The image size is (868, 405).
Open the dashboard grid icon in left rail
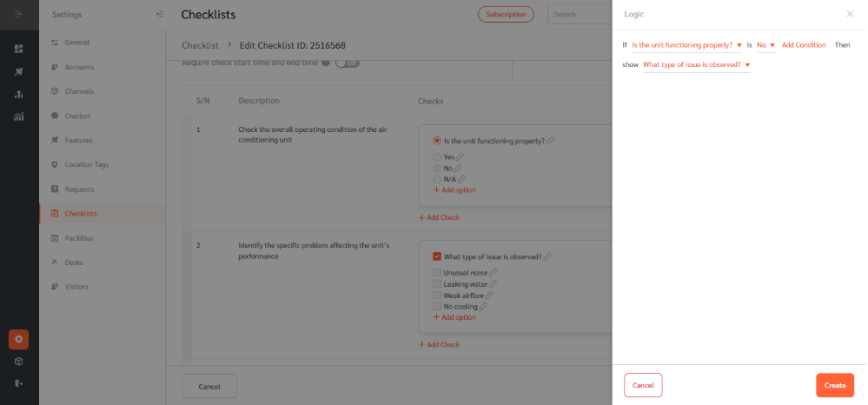click(x=18, y=49)
